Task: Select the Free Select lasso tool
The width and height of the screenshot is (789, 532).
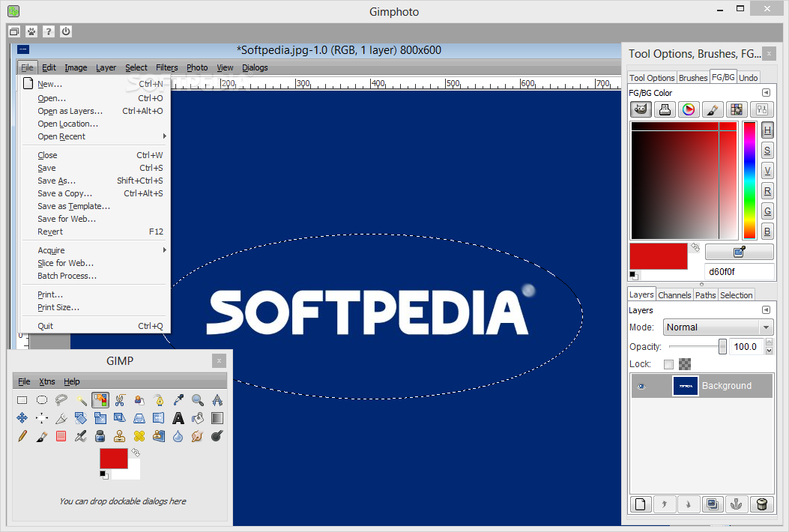Action: 61,400
